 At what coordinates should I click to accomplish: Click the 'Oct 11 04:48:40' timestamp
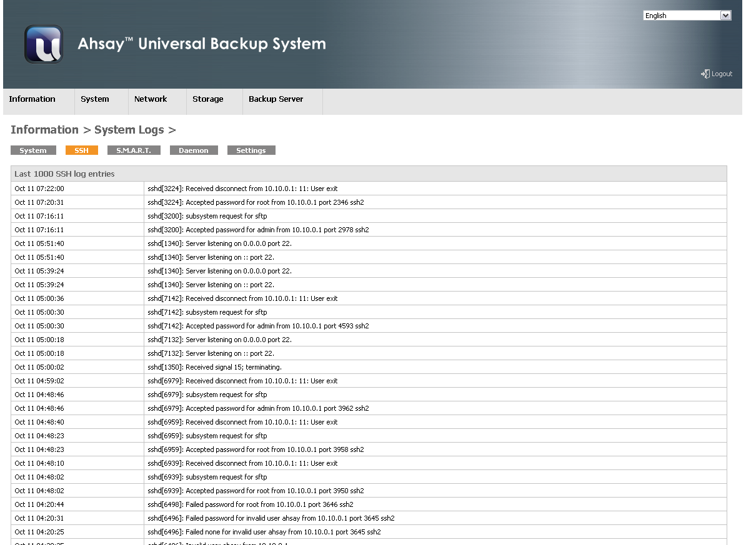[39, 422]
